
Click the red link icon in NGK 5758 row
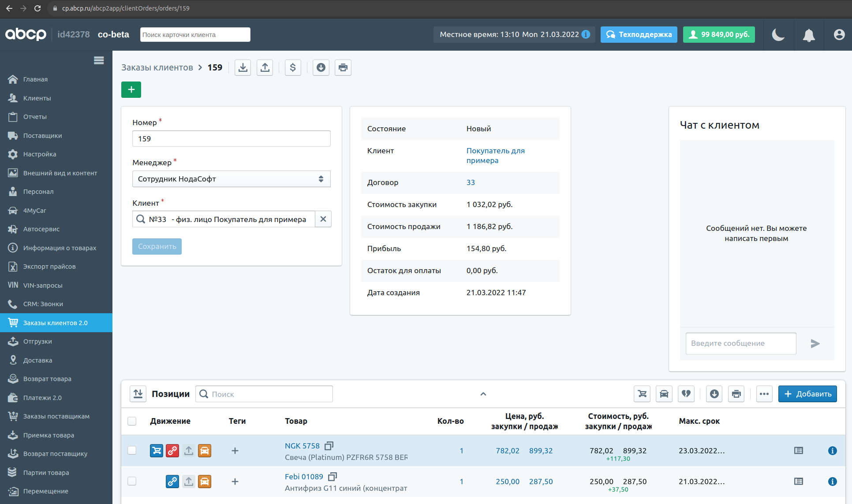coord(172,451)
